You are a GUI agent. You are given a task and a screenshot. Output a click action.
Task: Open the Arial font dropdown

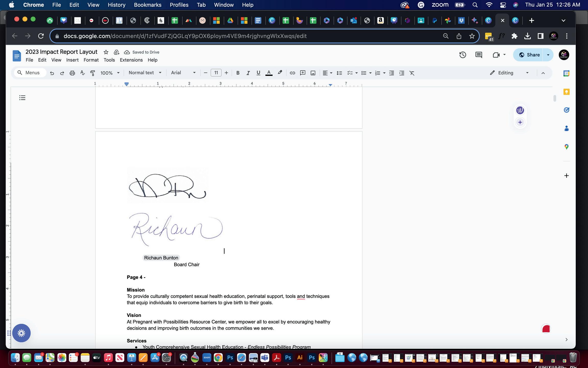point(183,73)
